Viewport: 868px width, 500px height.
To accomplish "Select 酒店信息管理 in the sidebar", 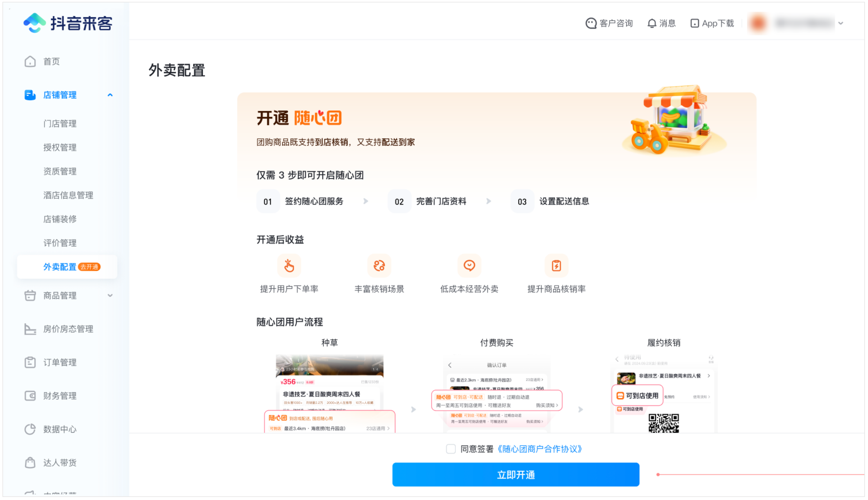I will point(68,195).
